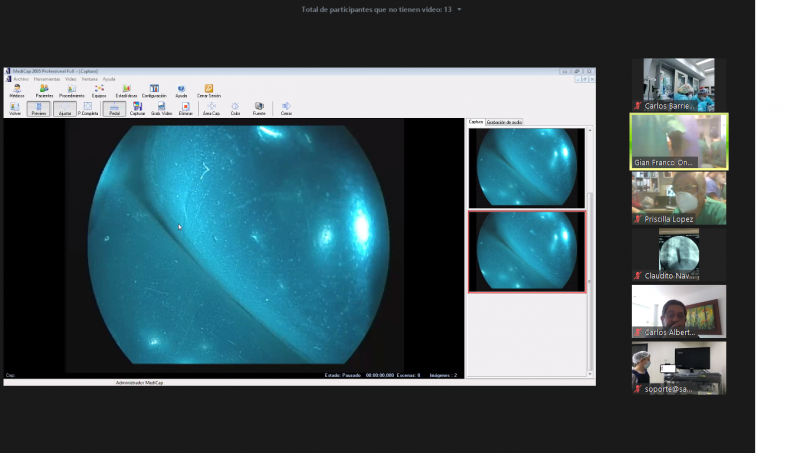Open Estadísticas chart icon
Viewport: 800px width, 453px height.
(x=126, y=90)
